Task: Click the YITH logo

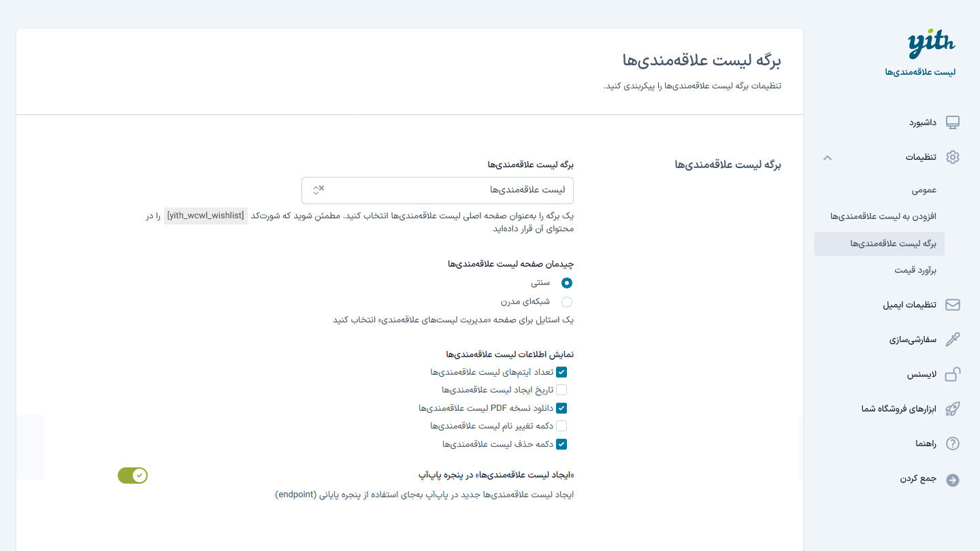Action: [x=931, y=45]
